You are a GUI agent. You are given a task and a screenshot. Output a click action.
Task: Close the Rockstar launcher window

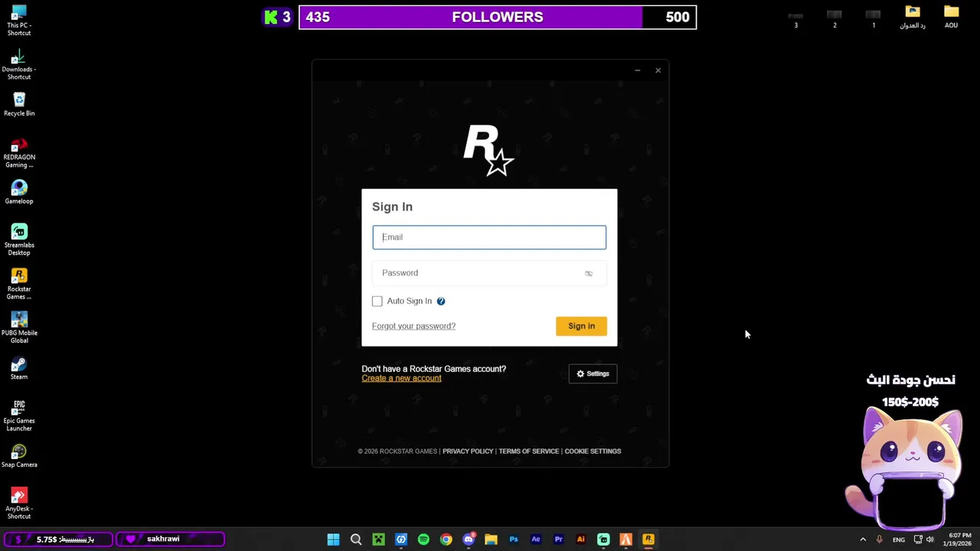point(658,70)
